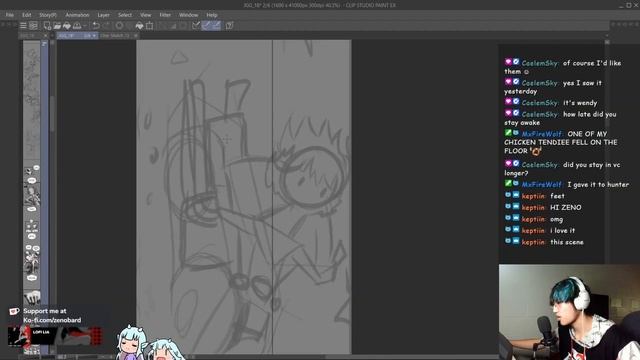640x360 pixels.
Task: Click the CLIP STUDIO support question icon
Action: [x=229, y=26]
